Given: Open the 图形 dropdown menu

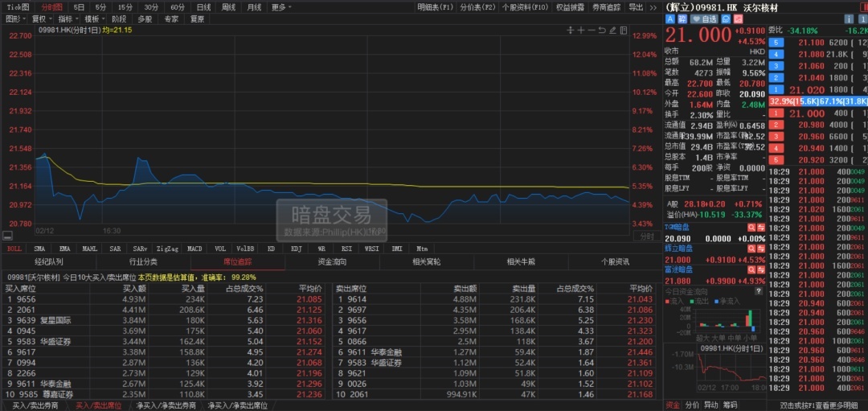Looking at the screenshot, I should click(x=15, y=18).
